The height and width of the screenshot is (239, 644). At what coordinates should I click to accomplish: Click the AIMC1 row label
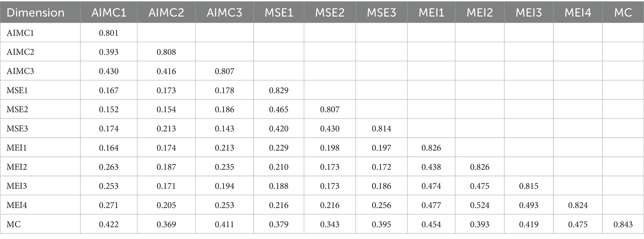(x=20, y=33)
